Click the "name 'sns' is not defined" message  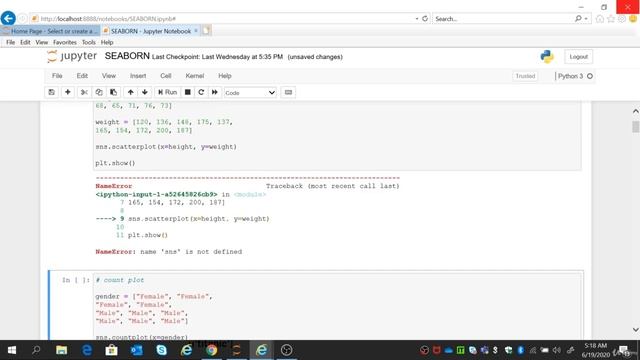[191, 252]
